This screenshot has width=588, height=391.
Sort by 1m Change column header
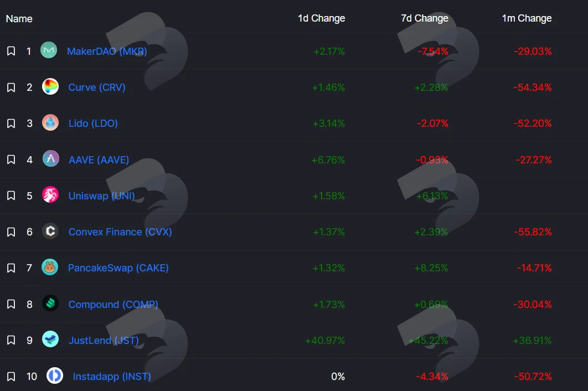(x=527, y=18)
